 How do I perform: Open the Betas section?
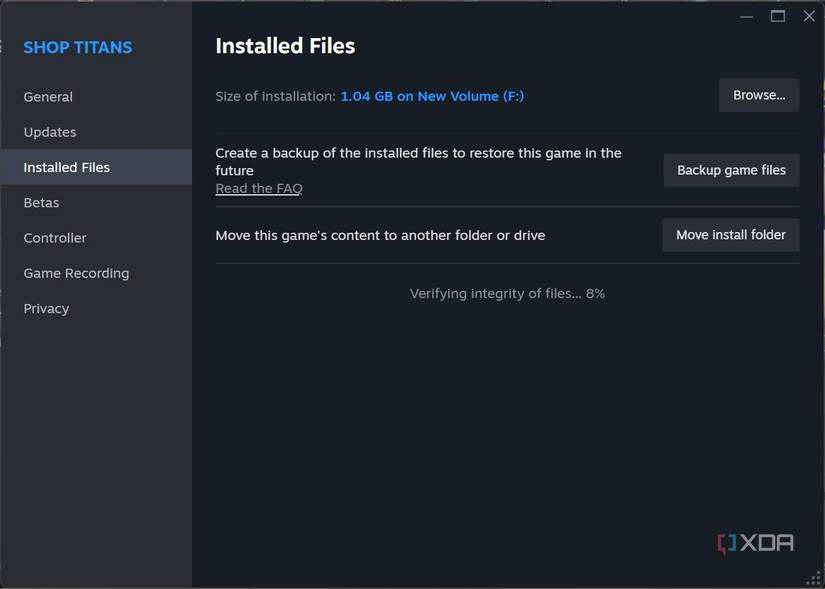41,202
